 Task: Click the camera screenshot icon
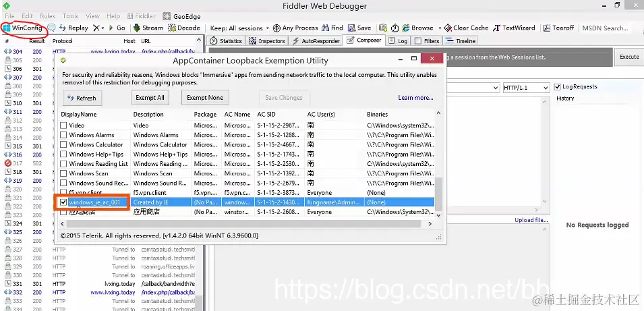(383, 28)
